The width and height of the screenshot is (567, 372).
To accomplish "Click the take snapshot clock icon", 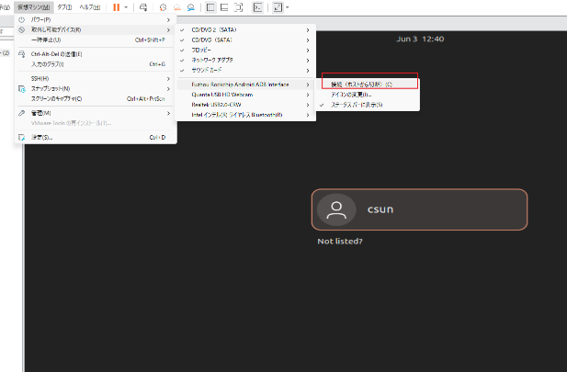I will click(163, 7).
